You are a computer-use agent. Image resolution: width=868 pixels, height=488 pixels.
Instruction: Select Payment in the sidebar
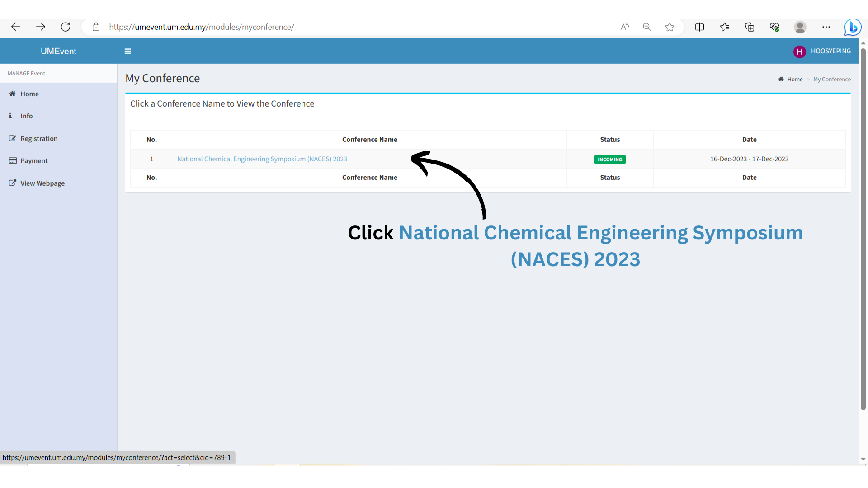tap(34, 161)
